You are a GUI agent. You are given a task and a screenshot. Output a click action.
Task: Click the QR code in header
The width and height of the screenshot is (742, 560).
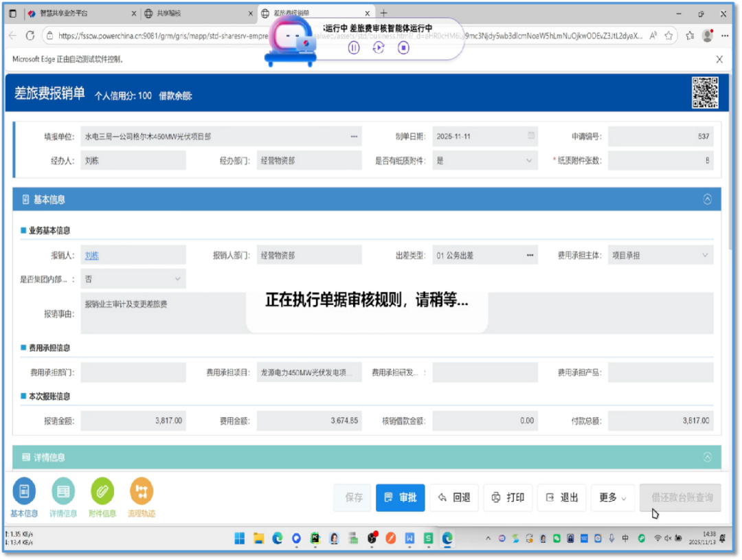pos(705,92)
